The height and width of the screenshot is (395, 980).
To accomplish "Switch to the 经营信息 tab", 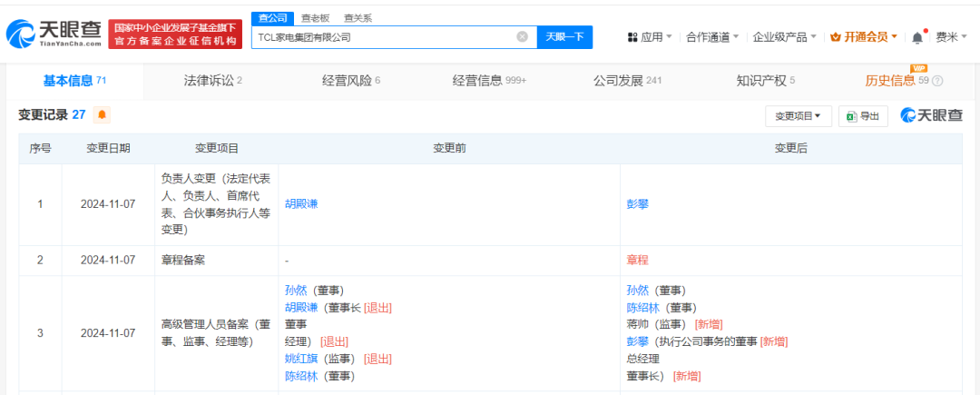I will coord(489,81).
